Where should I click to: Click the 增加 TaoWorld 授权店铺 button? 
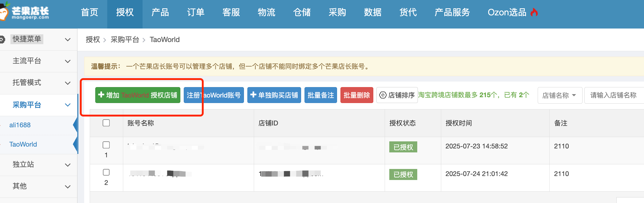tap(138, 95)
